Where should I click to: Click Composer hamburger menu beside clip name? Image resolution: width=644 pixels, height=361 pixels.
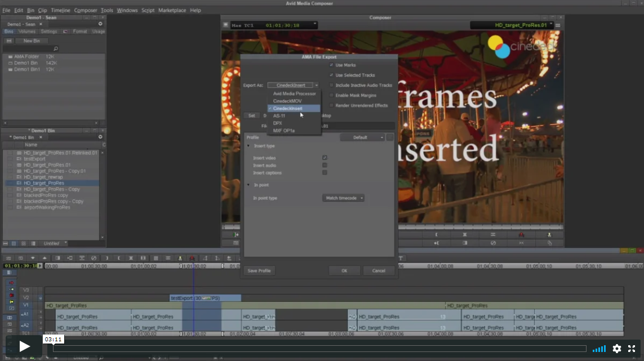[558, 25]
